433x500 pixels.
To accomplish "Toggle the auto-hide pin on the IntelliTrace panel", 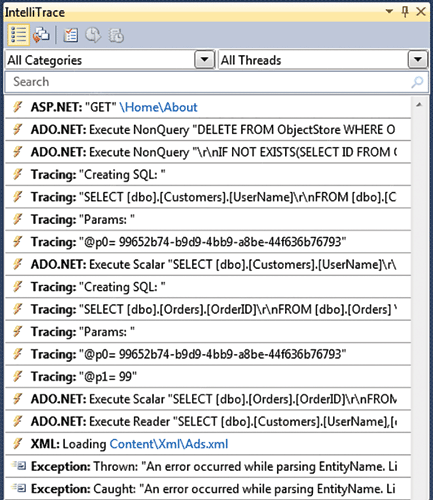I will (x=405, y=12).
